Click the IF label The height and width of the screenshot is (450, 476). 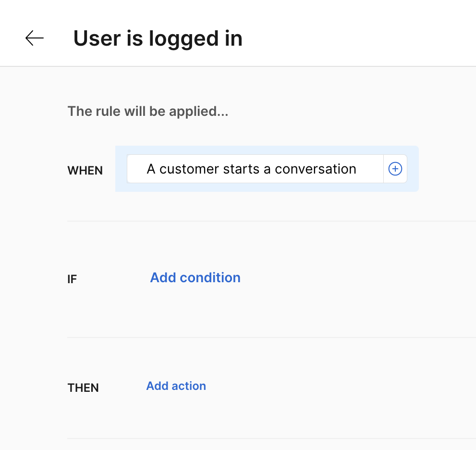tap(72, 279)
